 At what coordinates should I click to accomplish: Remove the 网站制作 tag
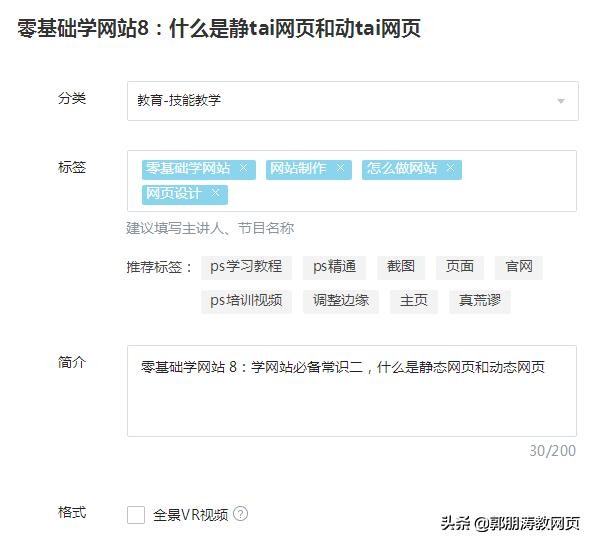(x=340, y=168)
